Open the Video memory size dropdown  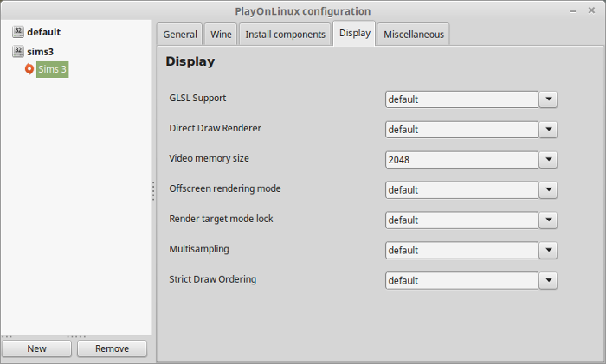(x=547, y=160)
